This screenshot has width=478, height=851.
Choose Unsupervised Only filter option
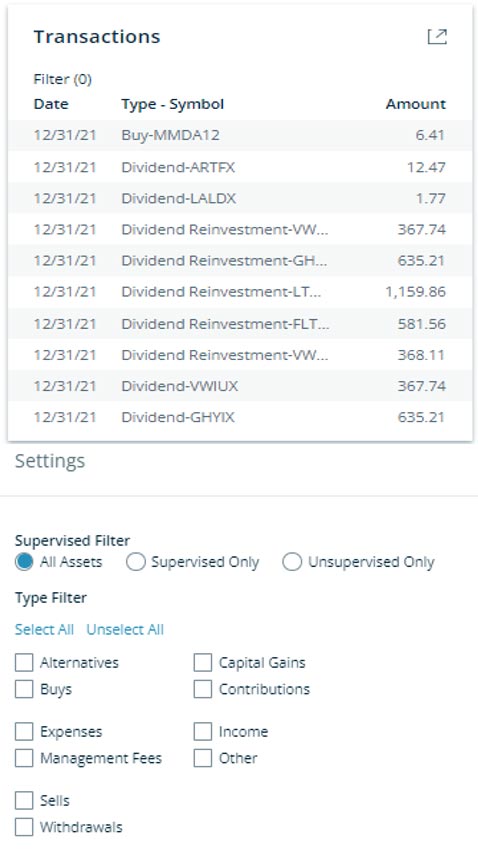(x=292, y=562)
